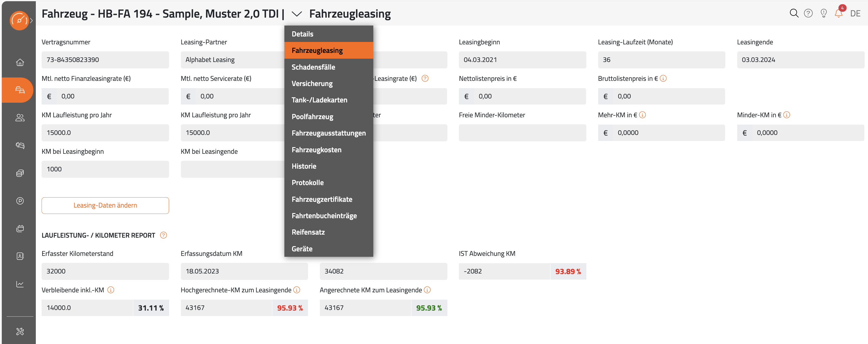868x344 pixels.
Task: Click info icon beside Verbleibende inkl.-KM
Action: point(110,290)
